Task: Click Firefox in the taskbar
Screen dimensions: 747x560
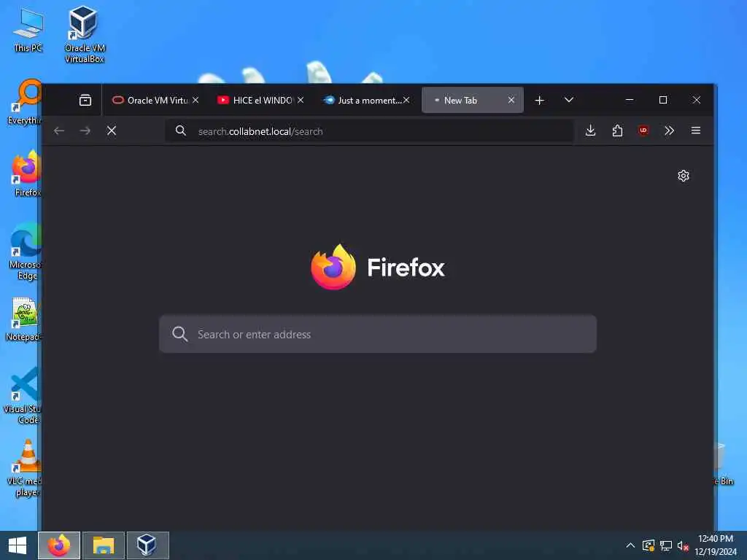Action: coord(59,545)
